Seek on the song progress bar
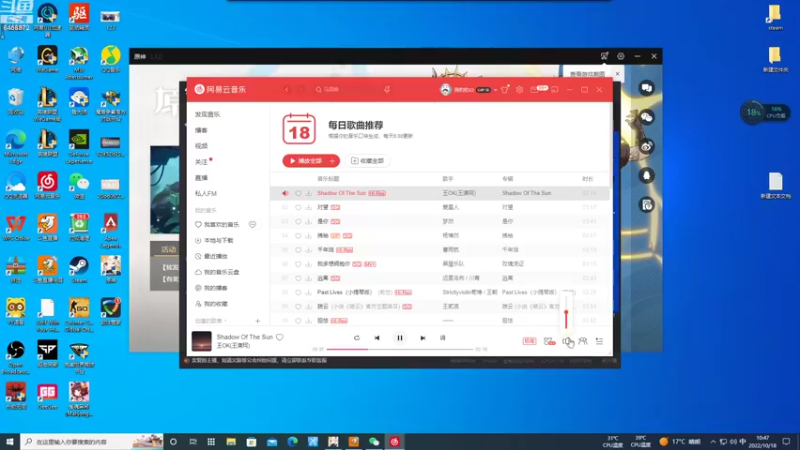Image resolution: width=800 pixels, height=450 pixels. coord(399,349)
